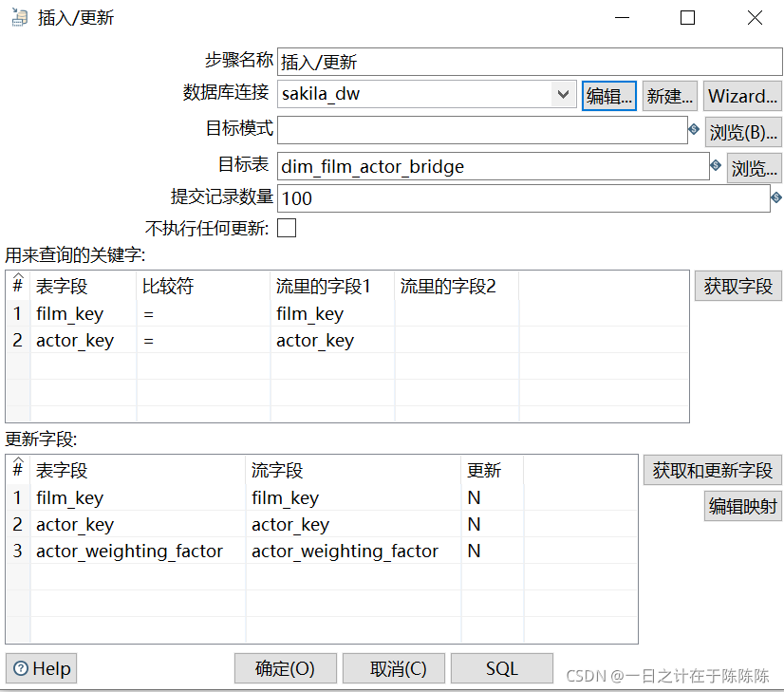This screenshot has height=692, width=784.
Task: Click the 提交记录数量 field showing 100
Action: [x=524, y=198]
